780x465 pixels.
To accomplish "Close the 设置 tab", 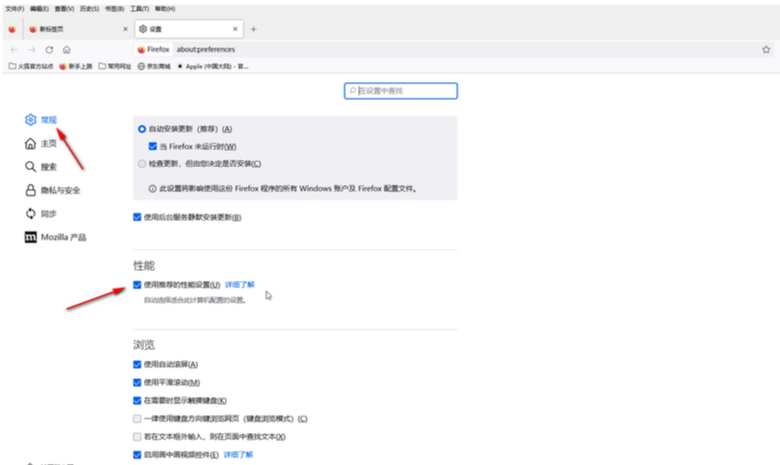I will coord(235,29).
